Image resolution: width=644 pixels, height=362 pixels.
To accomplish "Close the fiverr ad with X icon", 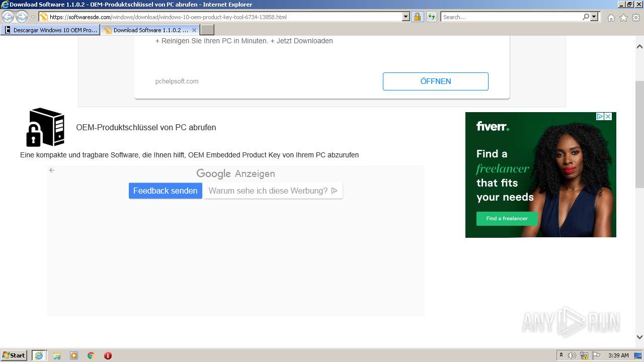I will (x=608, y=116).
